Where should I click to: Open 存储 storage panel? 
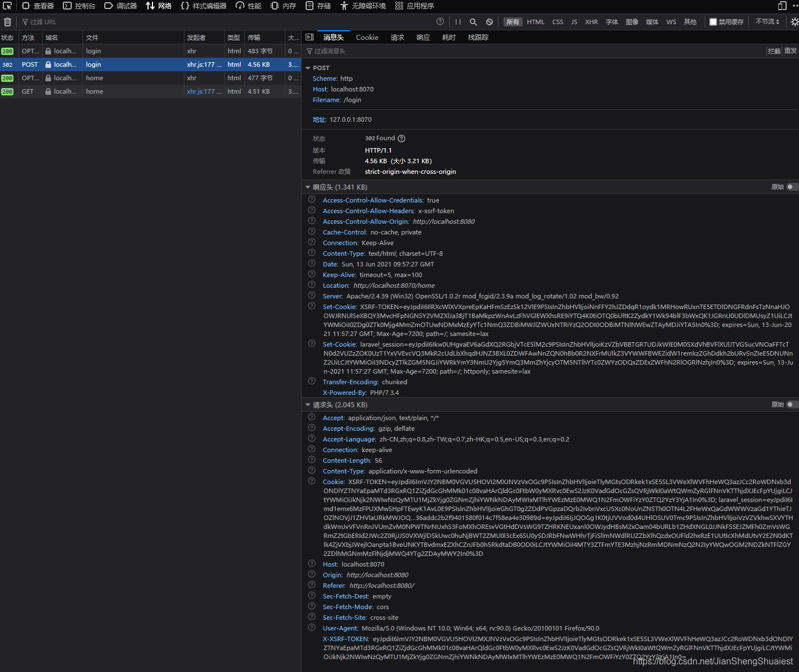318,6
